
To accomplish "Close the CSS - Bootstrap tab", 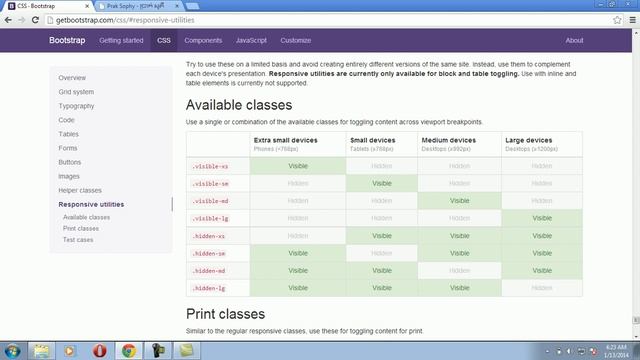I will click(x=87, y=6).
